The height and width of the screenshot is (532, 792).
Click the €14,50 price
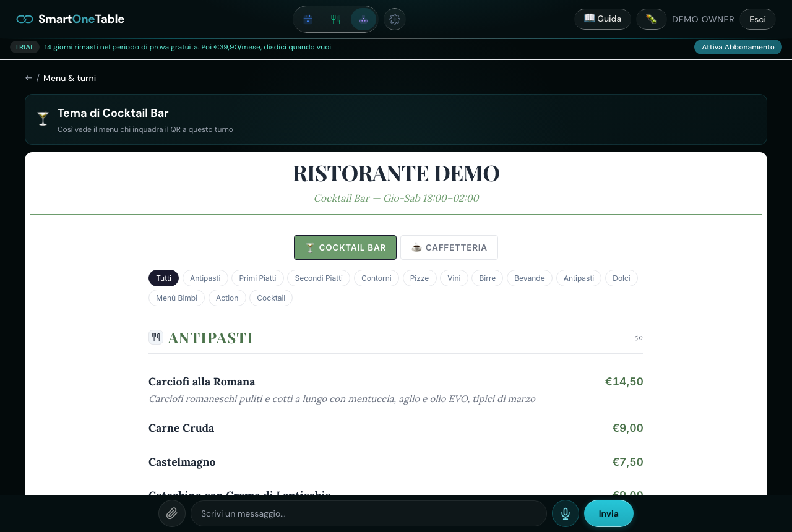624,382
